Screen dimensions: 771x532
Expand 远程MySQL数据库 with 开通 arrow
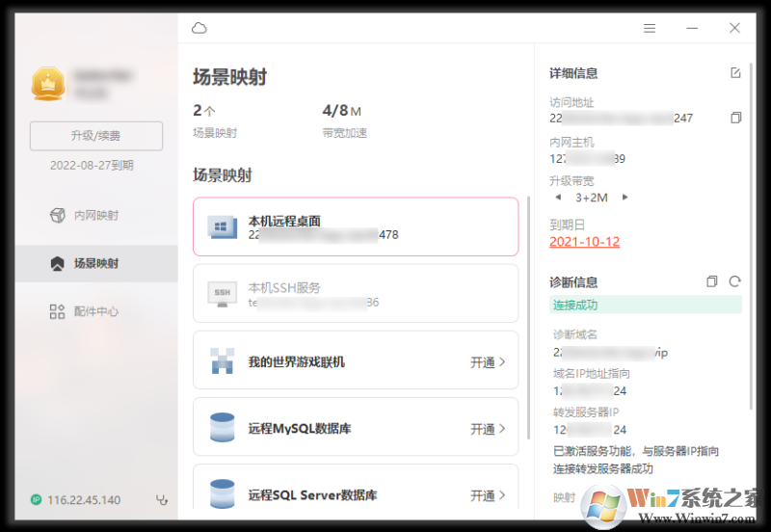click(x=488, y=429)
